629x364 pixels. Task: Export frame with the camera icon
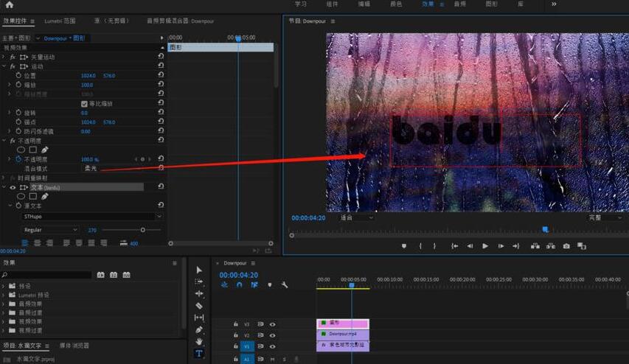point(566,246)
